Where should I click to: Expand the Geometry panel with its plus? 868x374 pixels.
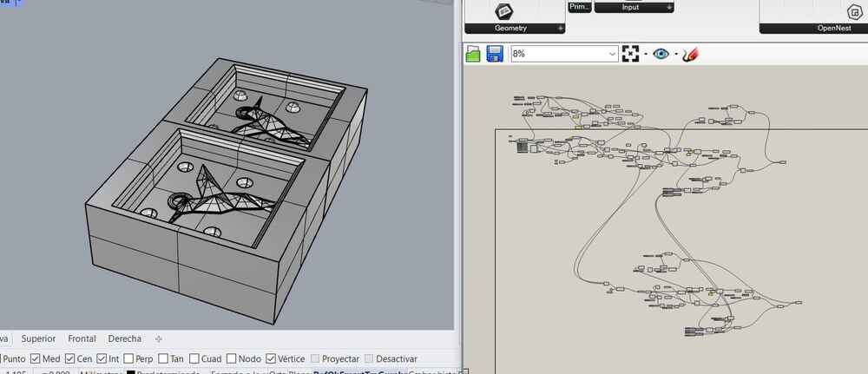560,29
